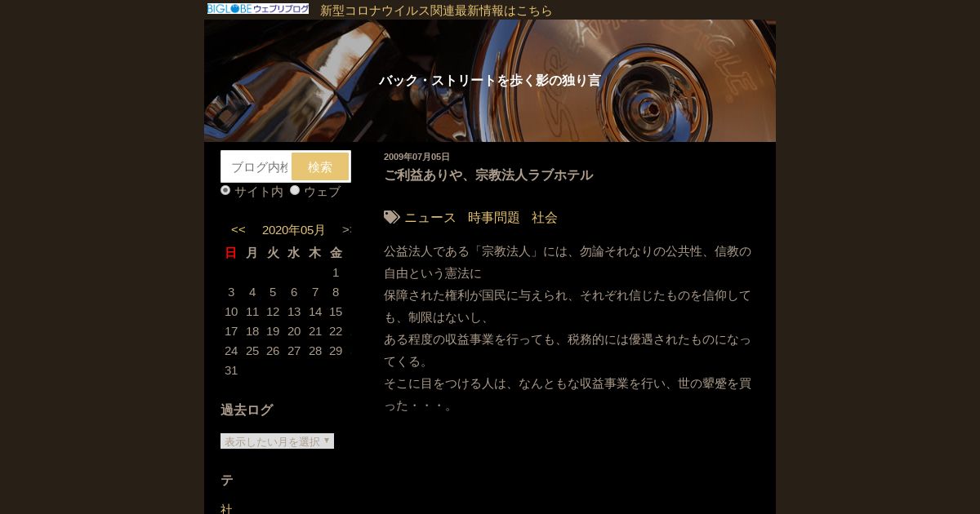Image resolution: width=980 pixels, height=514 pixels.
Task: Click calendar day 31
Action: coord(231,370)
